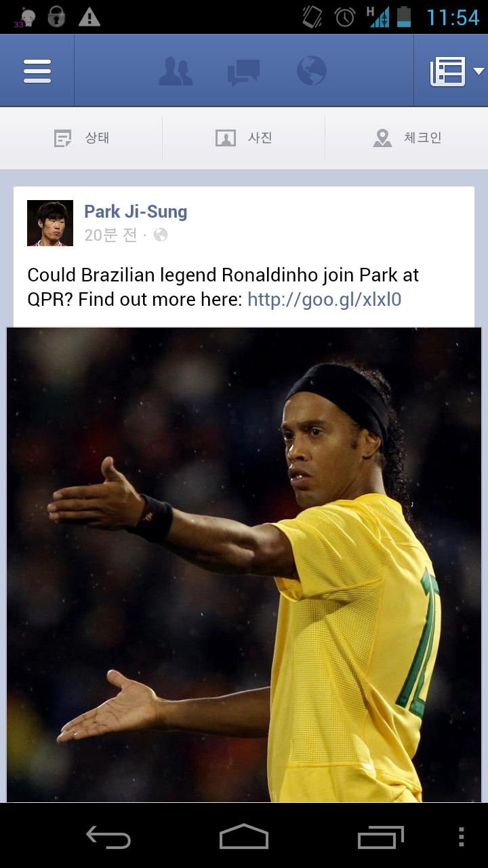Tap the Android back button
488x868 pixels.
[x=108, y=837]
